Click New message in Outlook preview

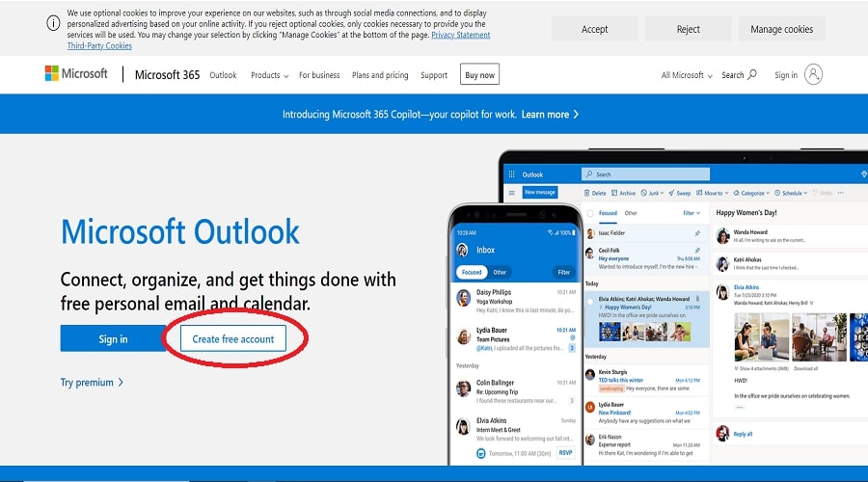pyautogui.click(x=540, y=192)
